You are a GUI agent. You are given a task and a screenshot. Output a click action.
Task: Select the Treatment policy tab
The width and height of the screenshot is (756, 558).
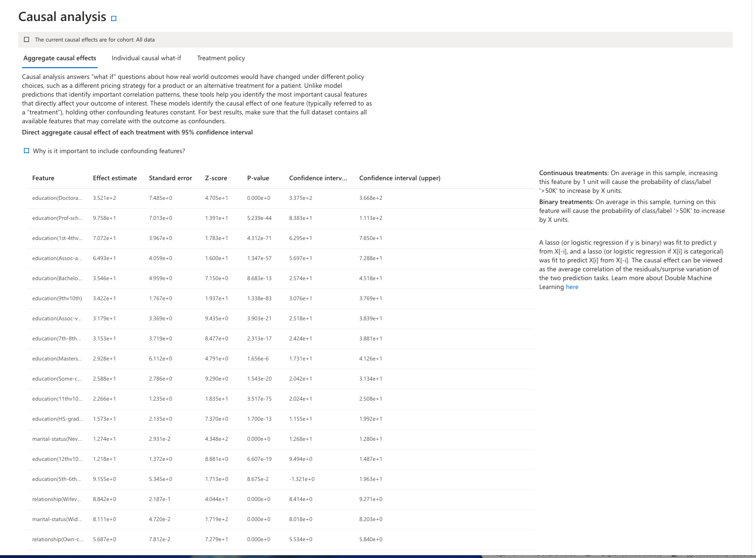(x=221, y=58)
